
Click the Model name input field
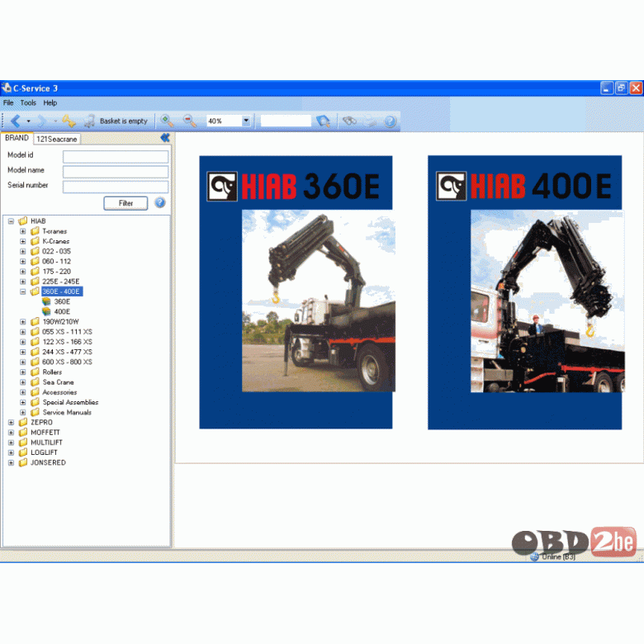click(116, 171)
